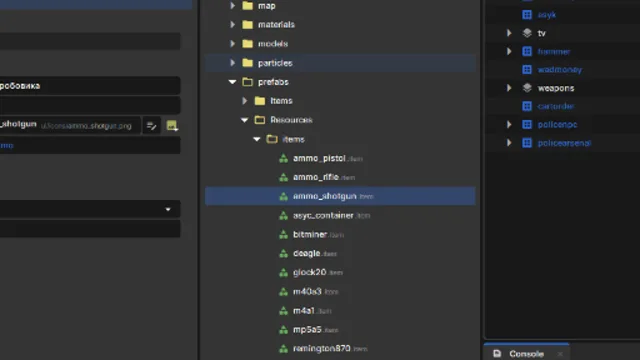Select ammo_rifle.item file
This screenshot has width=640, height=360.
coord(324,178)
